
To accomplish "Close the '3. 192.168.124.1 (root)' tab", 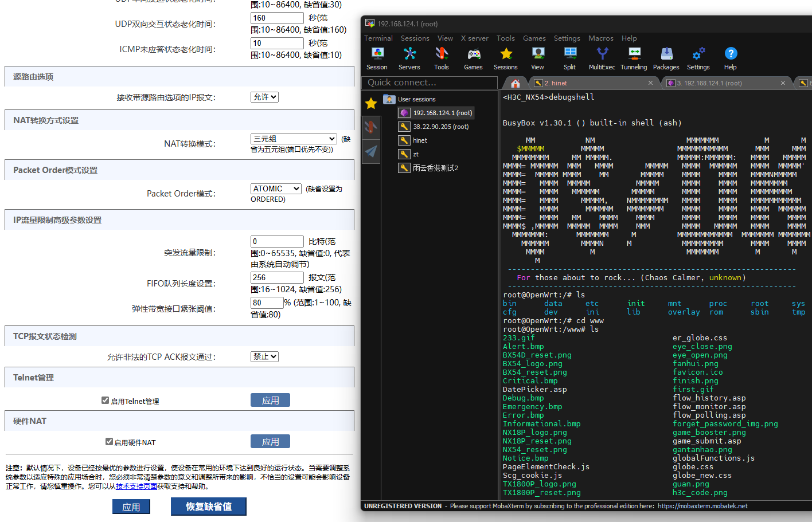I will (x=783, y=83).
